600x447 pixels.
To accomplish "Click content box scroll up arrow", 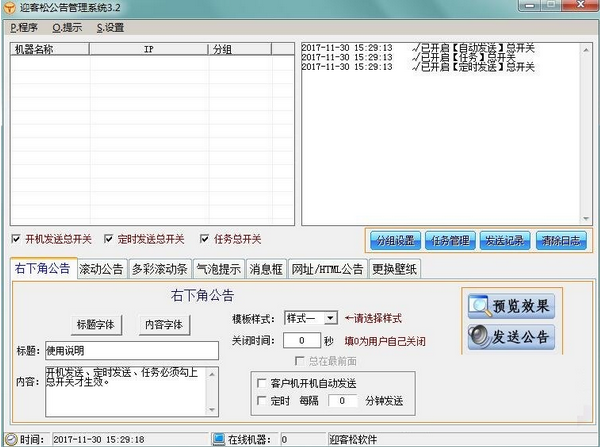I will [212, 374].
